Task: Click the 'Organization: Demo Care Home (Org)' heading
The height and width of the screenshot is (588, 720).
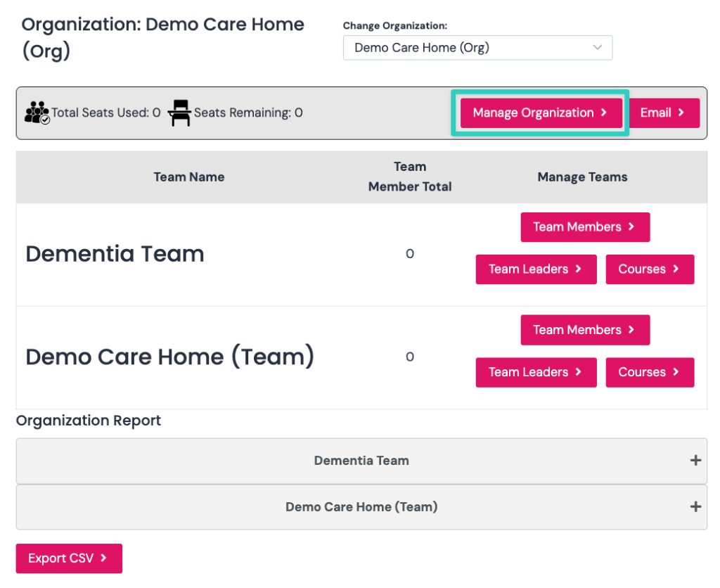Action: (x=162, y=38)
